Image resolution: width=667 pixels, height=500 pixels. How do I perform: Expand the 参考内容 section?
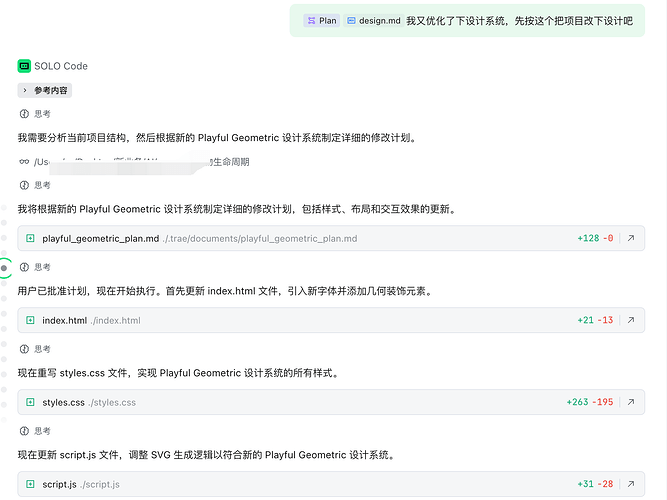coord(44,90)
